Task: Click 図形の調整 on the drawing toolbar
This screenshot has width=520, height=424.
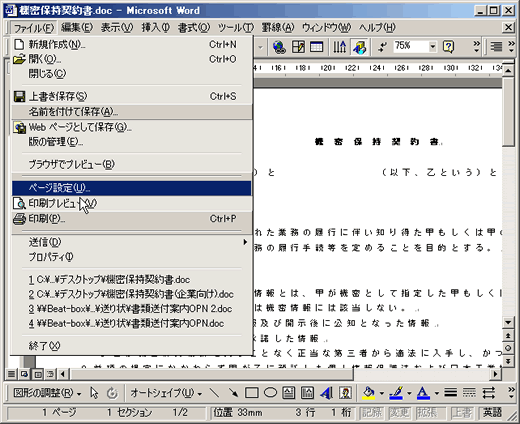Action: click(x=47, y=393)
